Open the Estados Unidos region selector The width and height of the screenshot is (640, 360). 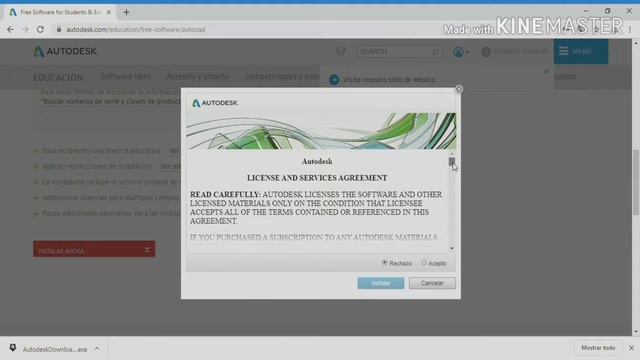pyautogui.click(x=515, y=52)
